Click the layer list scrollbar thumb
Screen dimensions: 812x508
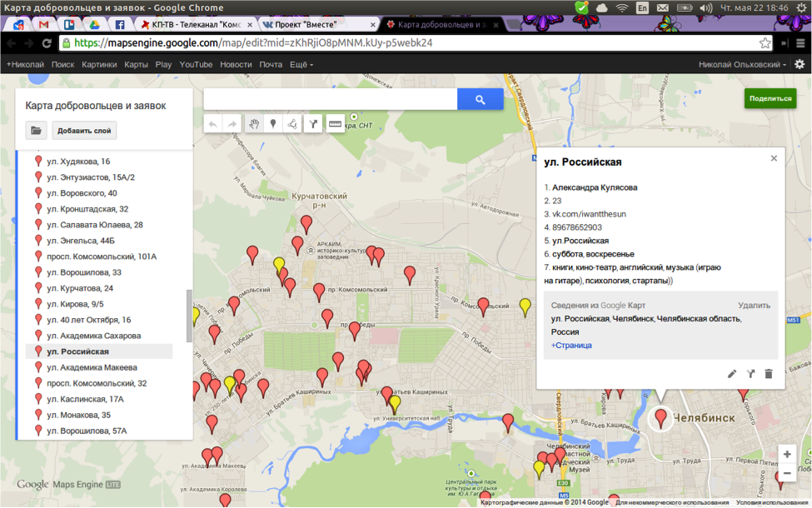point(190,316)
